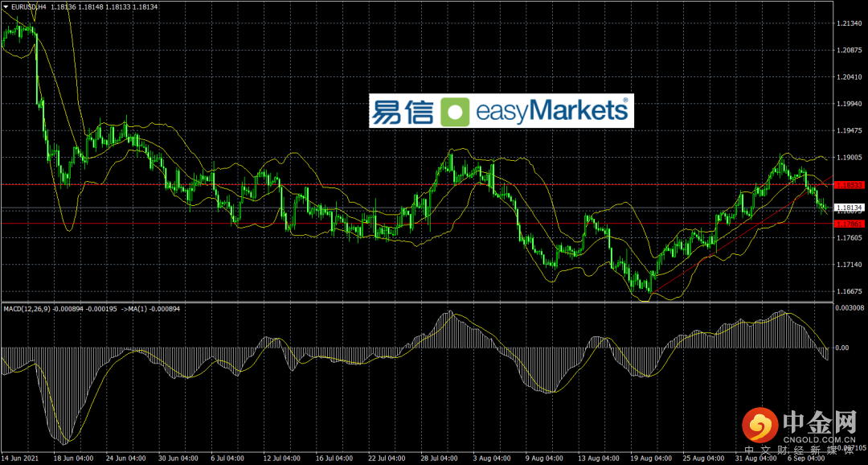
Task: Click the 1.21340 price axis value
Action: coord(850,24)
